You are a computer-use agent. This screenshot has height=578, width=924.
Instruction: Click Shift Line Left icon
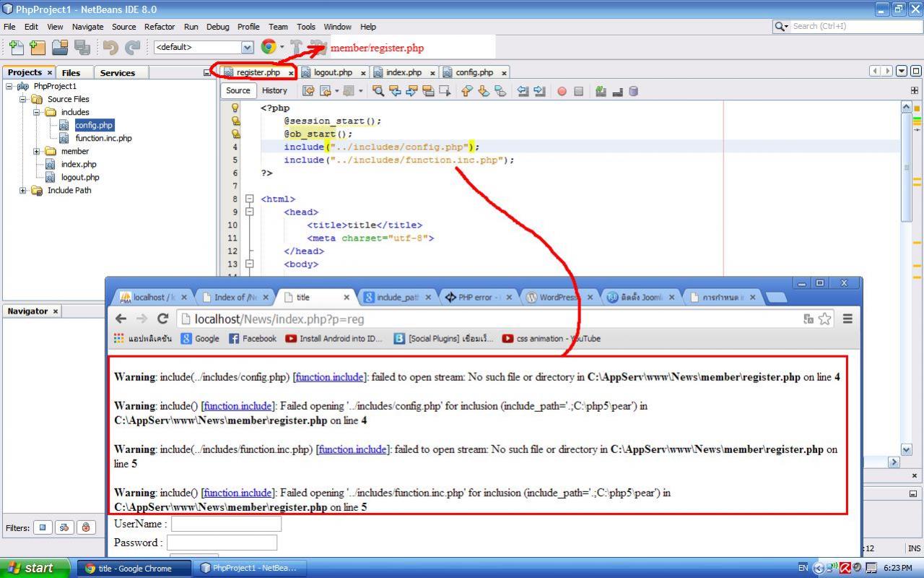[x=523, y=91]
